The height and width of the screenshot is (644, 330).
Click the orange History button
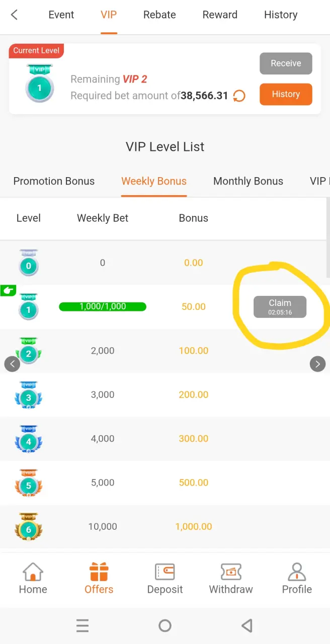click(286, 94)
